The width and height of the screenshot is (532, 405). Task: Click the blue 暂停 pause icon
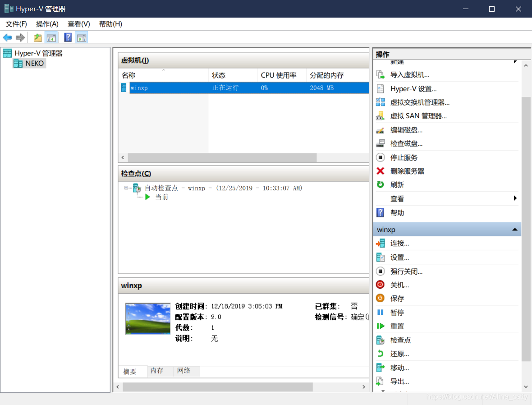(381, 313)
